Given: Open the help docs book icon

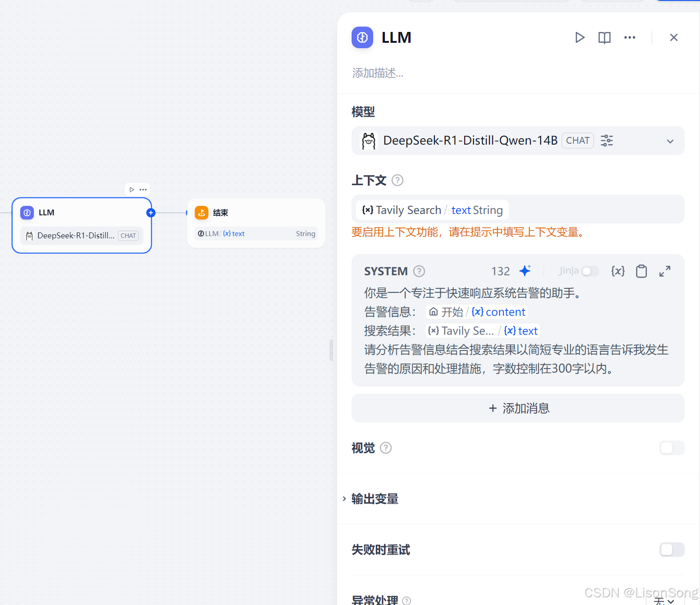Looking at the screenshot, I should click(x=604, y=37).
